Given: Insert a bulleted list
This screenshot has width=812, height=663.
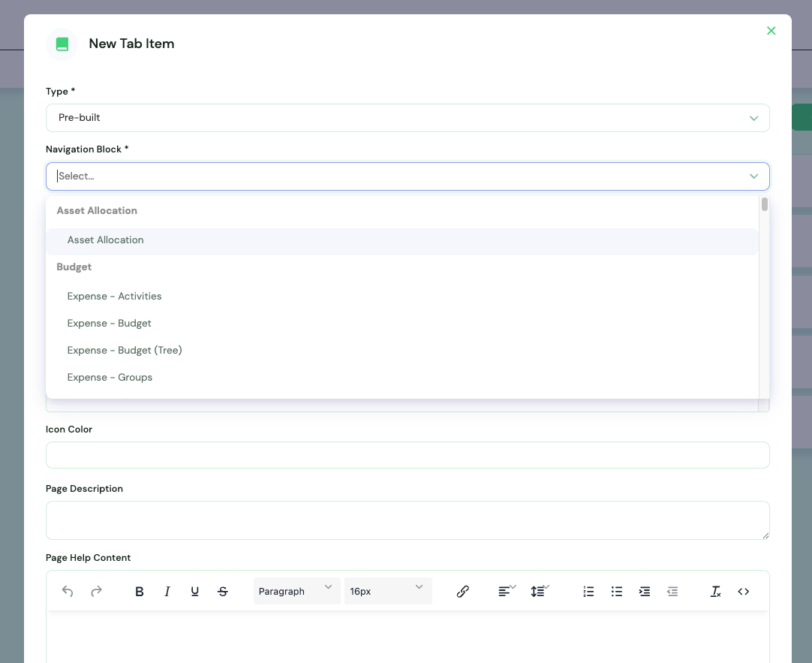Looking at the screenshot, I should (616, 591).
